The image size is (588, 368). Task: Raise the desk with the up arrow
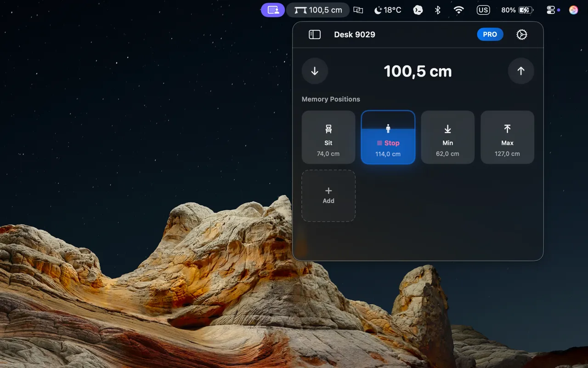coord(521,71)
